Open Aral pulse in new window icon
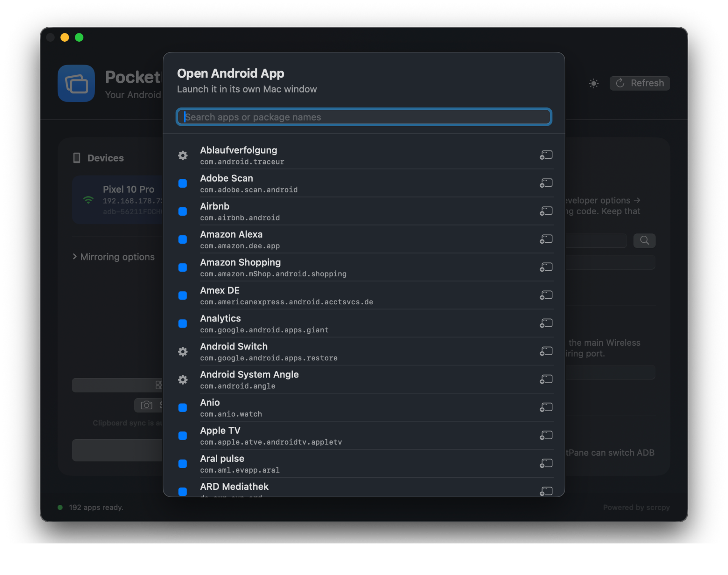Viewport: 728px width, 575px height. pyautogui.click(x=546, y=464)
